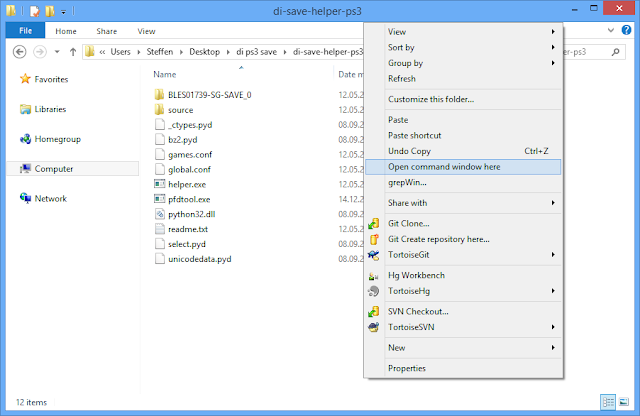This screenshot has width=640, height=416.
Task: Select Computer in navigation pane
Action: coord(54,169)
